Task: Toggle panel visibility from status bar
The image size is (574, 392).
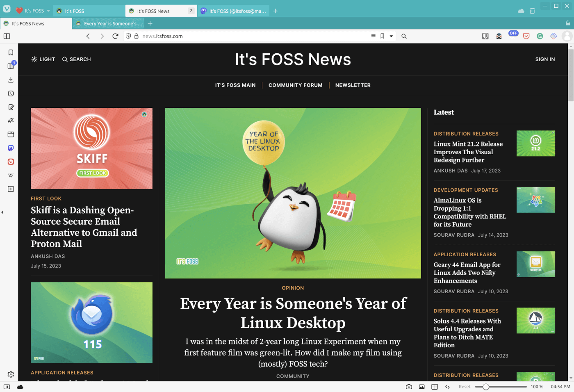Action: (7, 387)
